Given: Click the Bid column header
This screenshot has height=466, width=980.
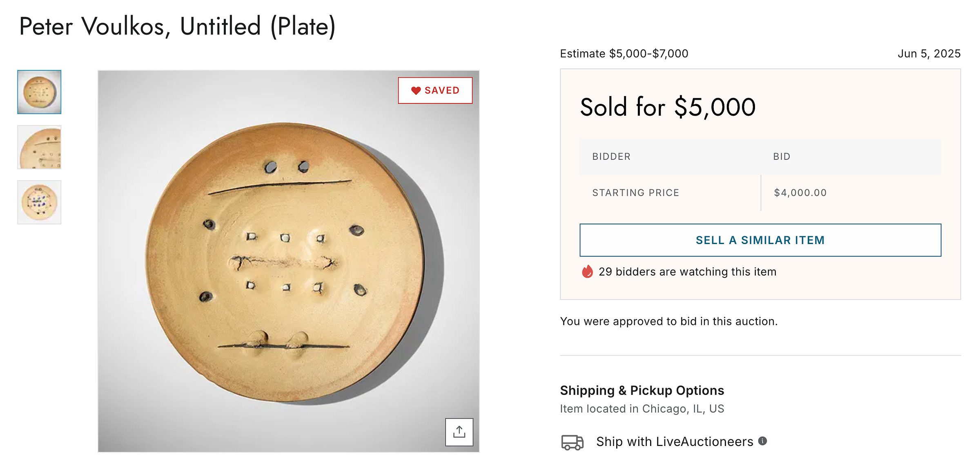Looking at the screenshot, I should [x=782, y=157].
